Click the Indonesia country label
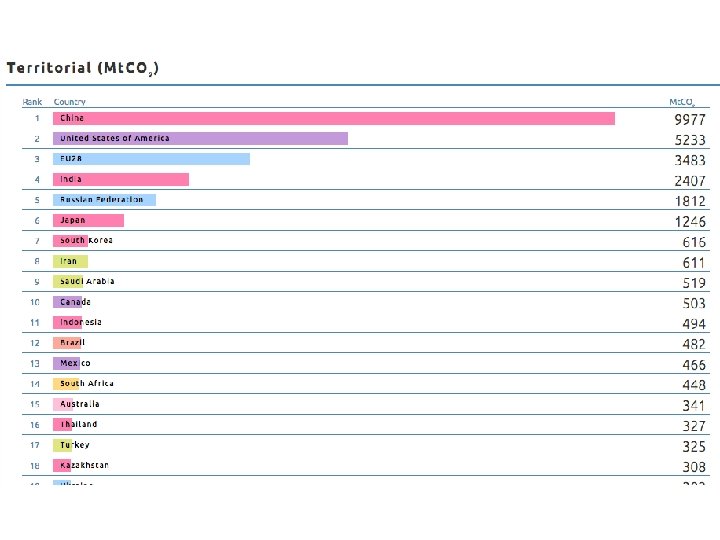The image size is (720, 540). [x=81, y=322]
